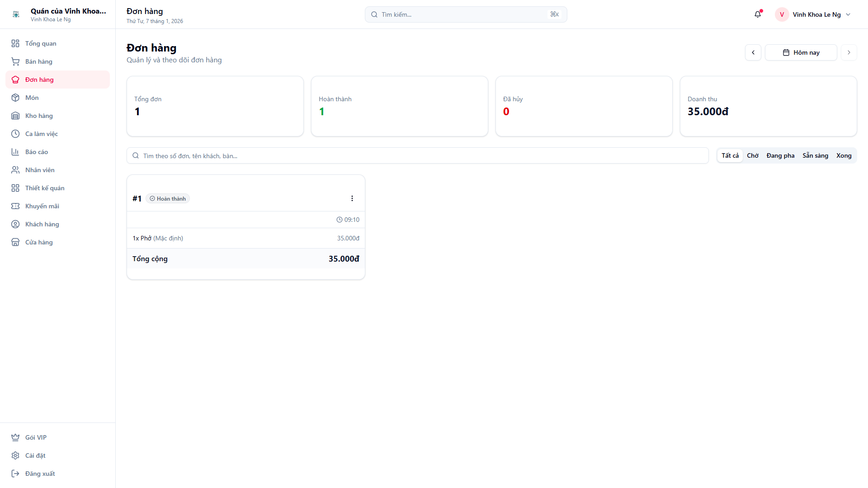Open the Hôm nay date picker

[801, 52]
